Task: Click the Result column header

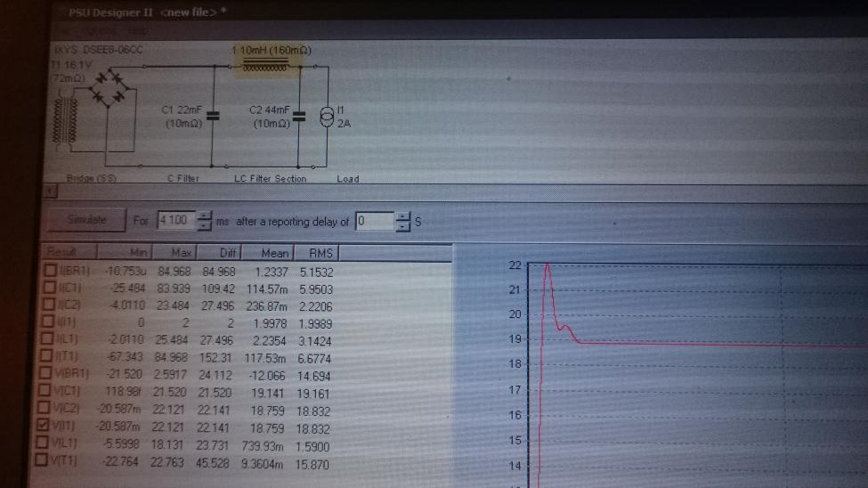Action: [70, 252]
